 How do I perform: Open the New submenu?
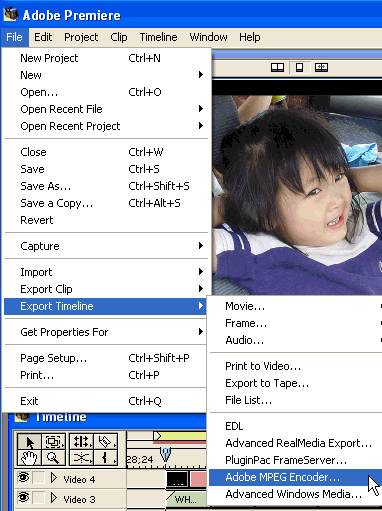click(x=107, y=75)
